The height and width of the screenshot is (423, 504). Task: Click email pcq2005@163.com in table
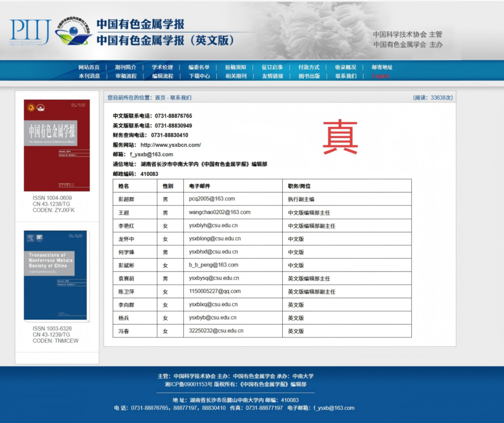[212, 199]
